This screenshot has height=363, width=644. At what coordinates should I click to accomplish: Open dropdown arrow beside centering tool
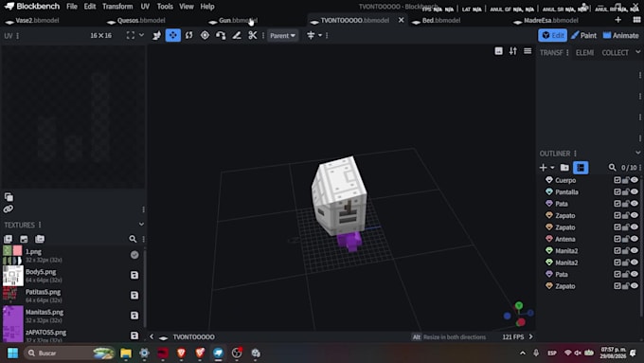click(x=320, y=36)
